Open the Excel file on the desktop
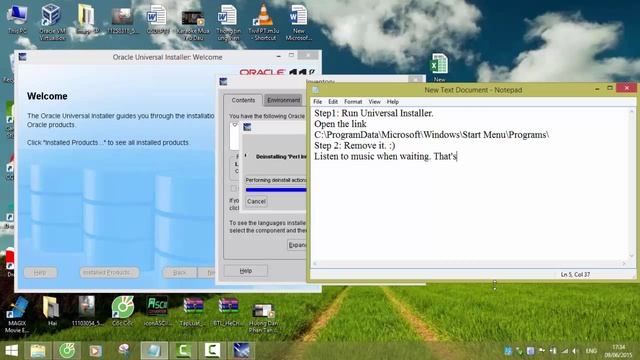This screenshot has width=640, height=360. (x=439, y=67)
